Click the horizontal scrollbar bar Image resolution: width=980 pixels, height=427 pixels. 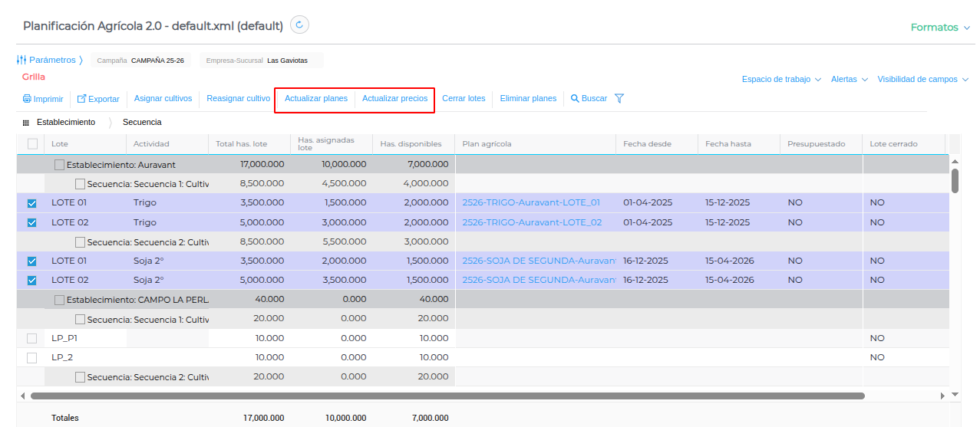click(x=447, y=396)
